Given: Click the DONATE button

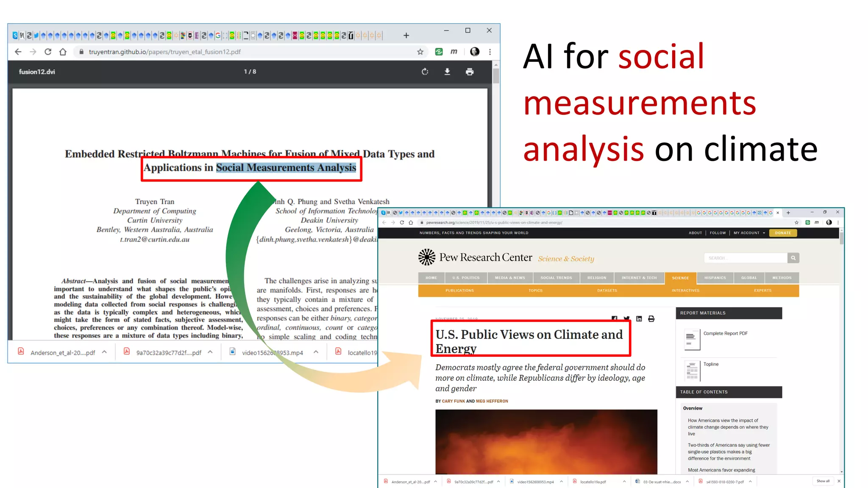Looking at the screenshot, I should tap(783, 233).
